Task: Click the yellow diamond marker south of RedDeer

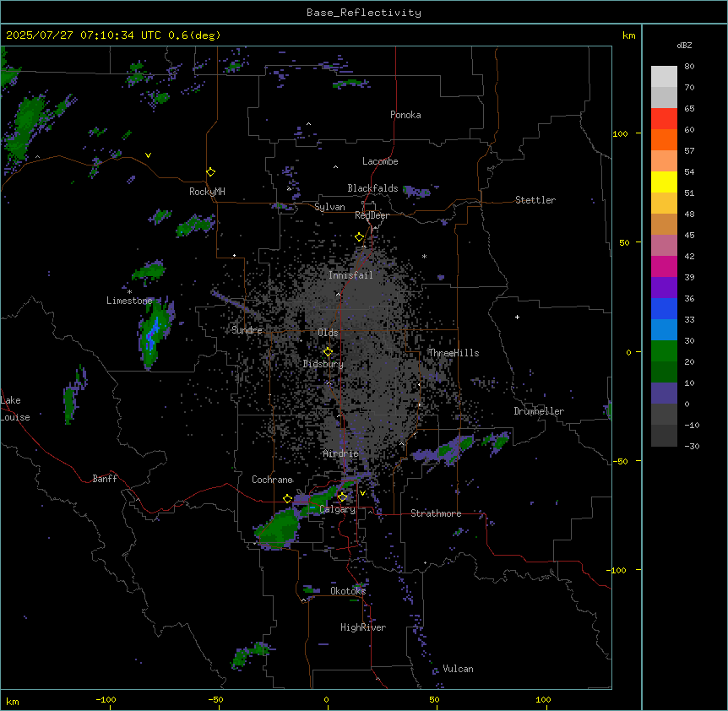Action: click(359, 237)
